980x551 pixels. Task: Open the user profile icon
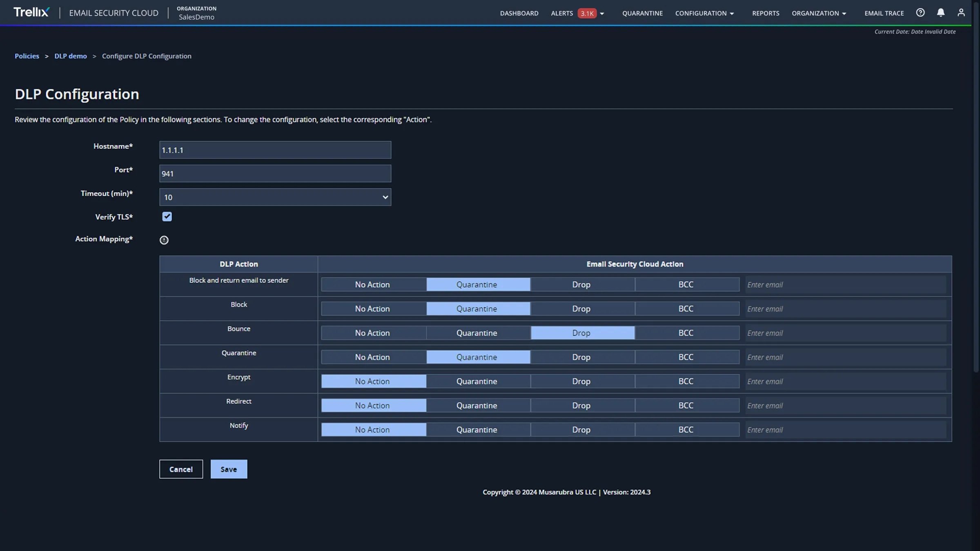tap(961, 13)
